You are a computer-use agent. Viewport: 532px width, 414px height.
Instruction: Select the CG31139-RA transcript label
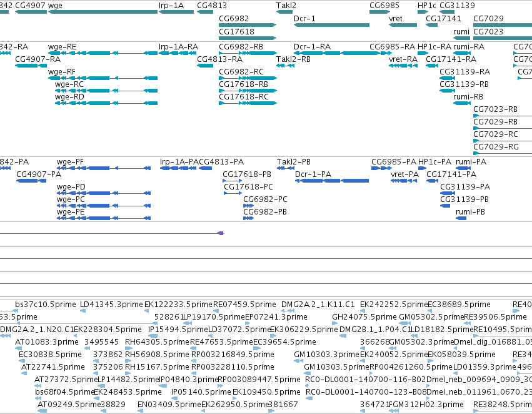tap(464, 71)
